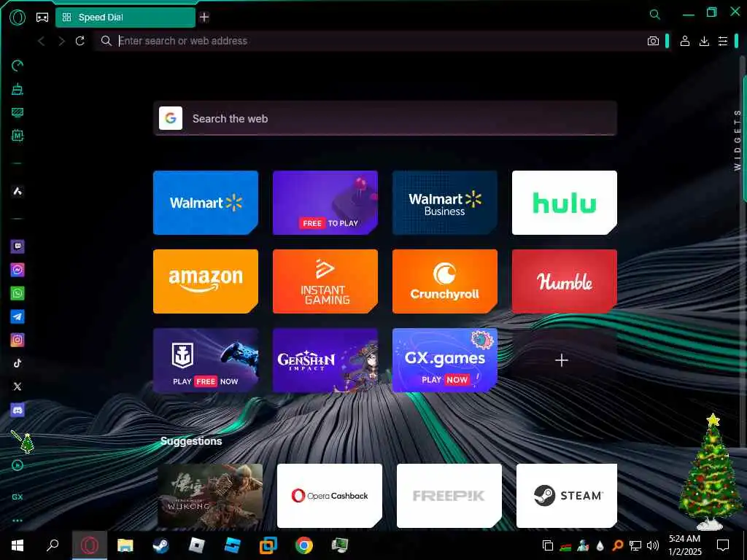Open the sidebar player icon
The height and width of the screenshot is (560, 747).
(x=18, y=465)
